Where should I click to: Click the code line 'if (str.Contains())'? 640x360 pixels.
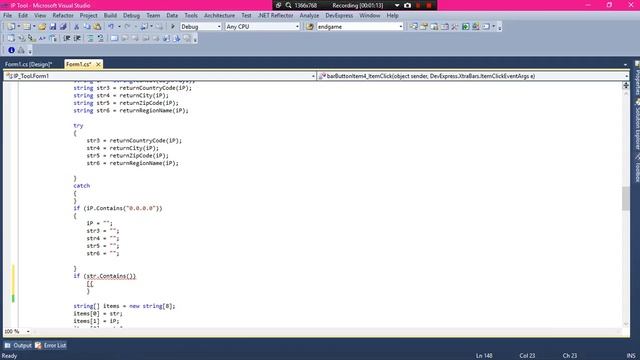[104, 276]
